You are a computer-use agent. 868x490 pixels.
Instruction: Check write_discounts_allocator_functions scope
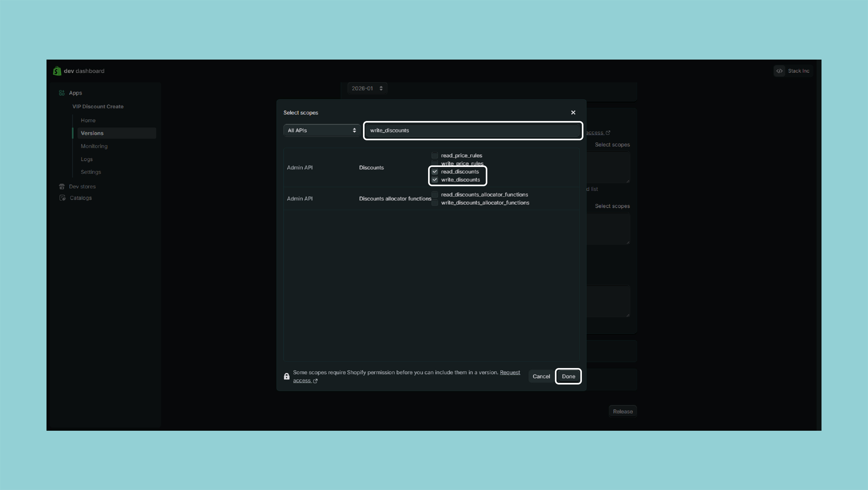pyautogui.click(x=435, y=203)
